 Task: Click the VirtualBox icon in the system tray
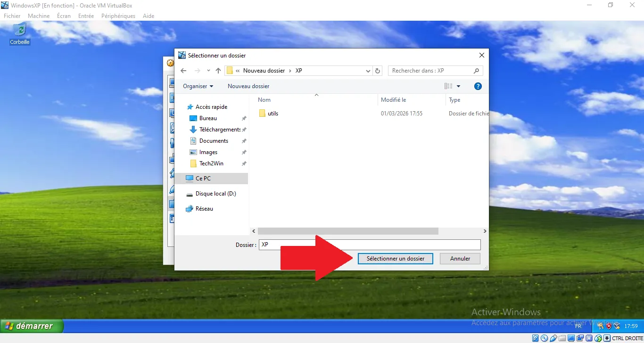coord(616,326)
